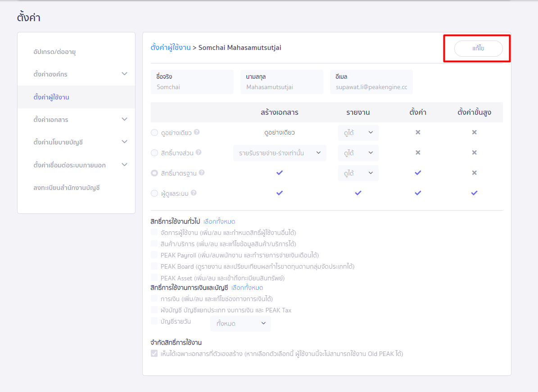538x392 pixels.
Task: Tick the PEAK Payroll checkbox
Action: coord(154,255)
